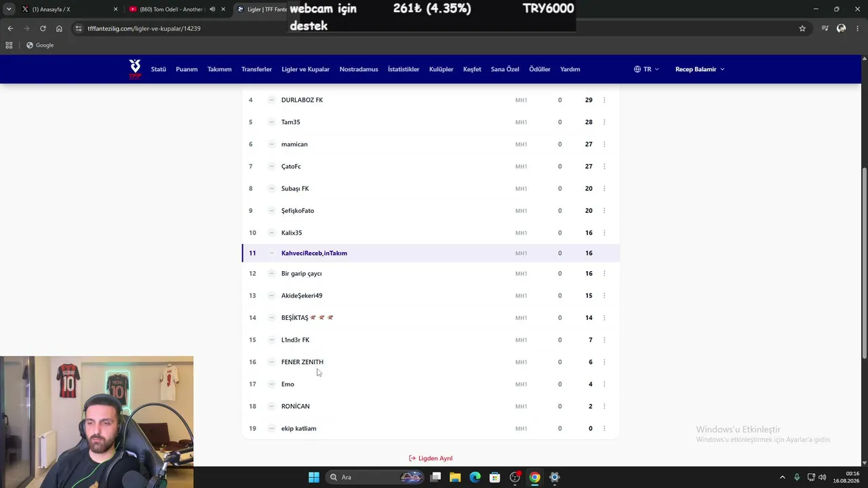Open the Sana Özel page
Screen dimensions: 868x488
click(505, 69)
